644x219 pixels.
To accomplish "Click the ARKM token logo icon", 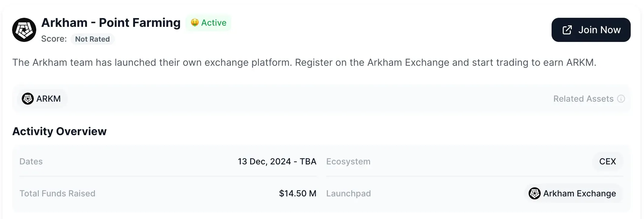I will (x=28, y=99).
